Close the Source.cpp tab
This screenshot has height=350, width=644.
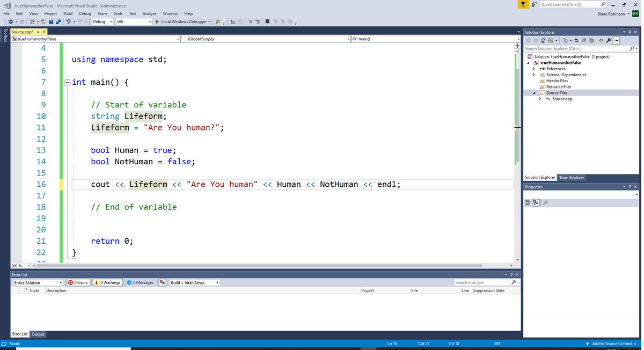coord(44,32)
